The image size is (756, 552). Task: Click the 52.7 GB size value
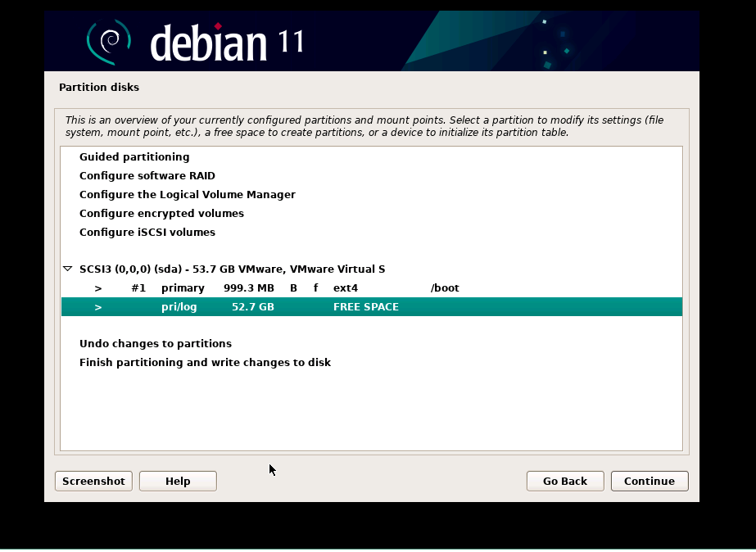[x=253, y=306]
